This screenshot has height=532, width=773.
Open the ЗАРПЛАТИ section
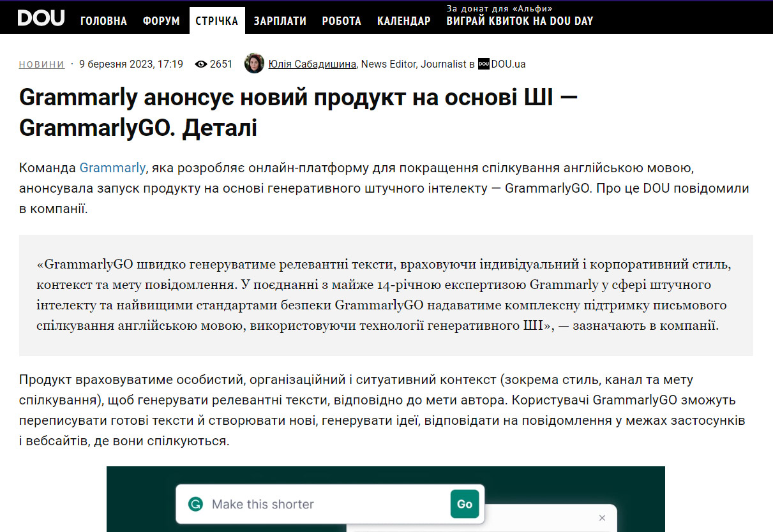click(280, 21)
